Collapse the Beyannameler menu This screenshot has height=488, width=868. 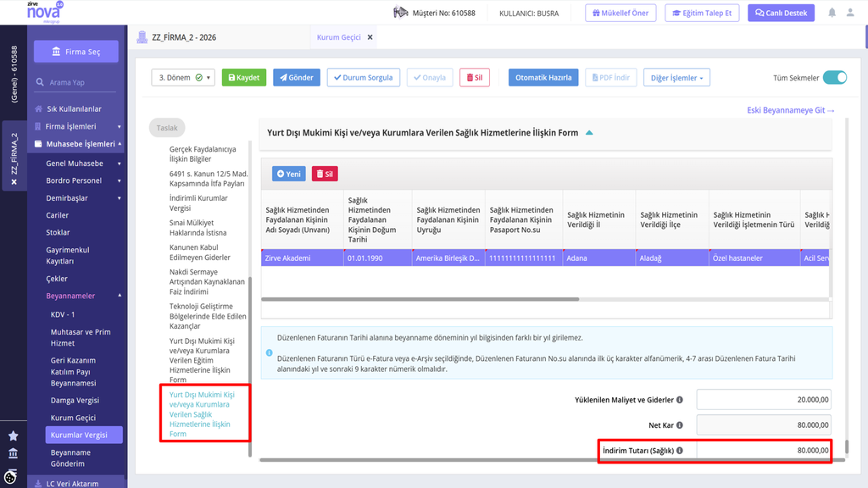click(120, 296)
